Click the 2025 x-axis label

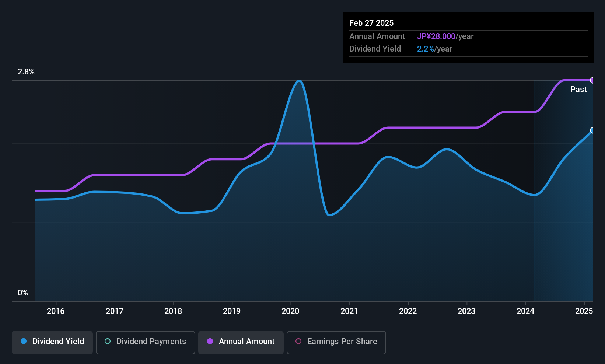584,311
